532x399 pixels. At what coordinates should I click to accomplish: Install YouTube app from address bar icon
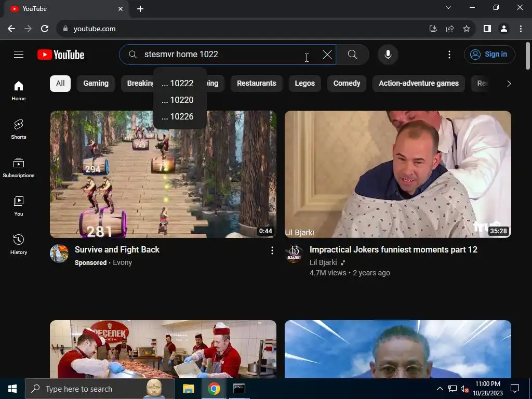[433, 29]
